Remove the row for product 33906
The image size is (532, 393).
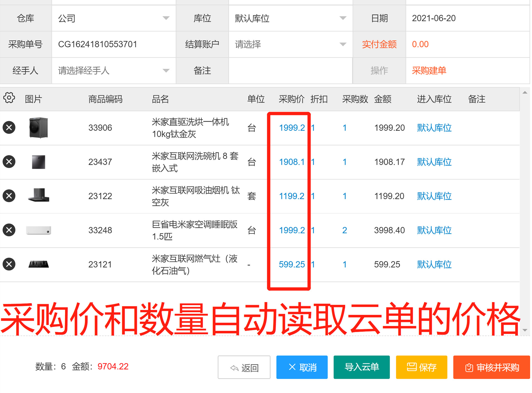coord(9,128)
